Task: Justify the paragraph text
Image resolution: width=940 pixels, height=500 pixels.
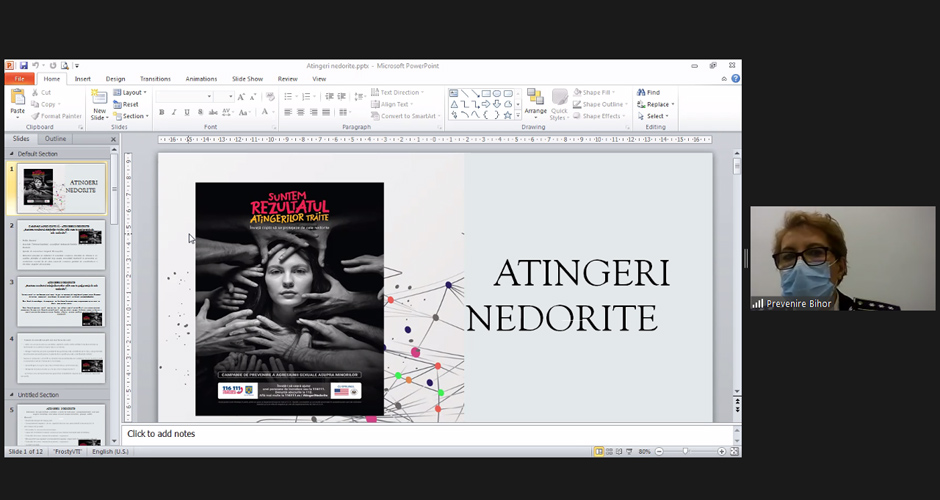Action: pos(326,112)
